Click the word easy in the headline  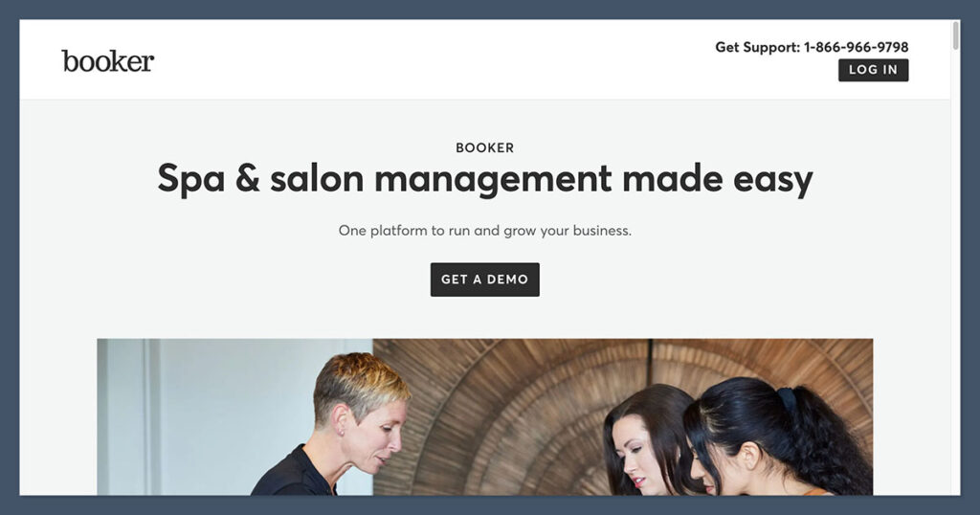[772, 180]
